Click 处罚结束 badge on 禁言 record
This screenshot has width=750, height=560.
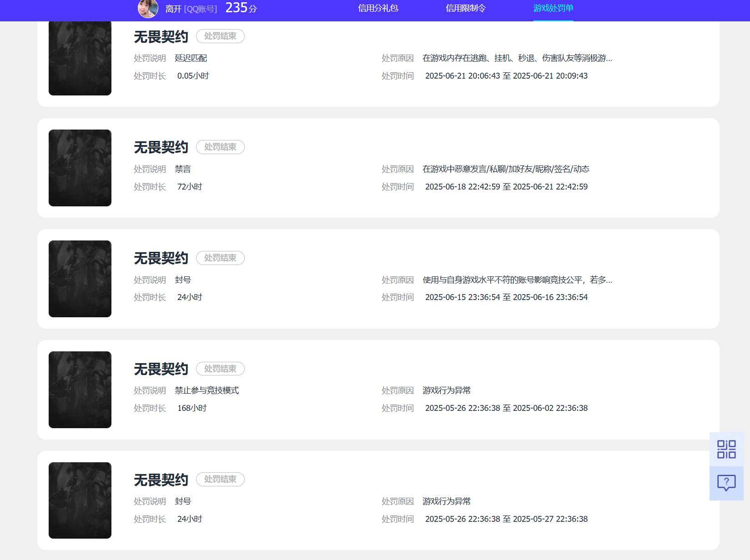click(220, 147)
